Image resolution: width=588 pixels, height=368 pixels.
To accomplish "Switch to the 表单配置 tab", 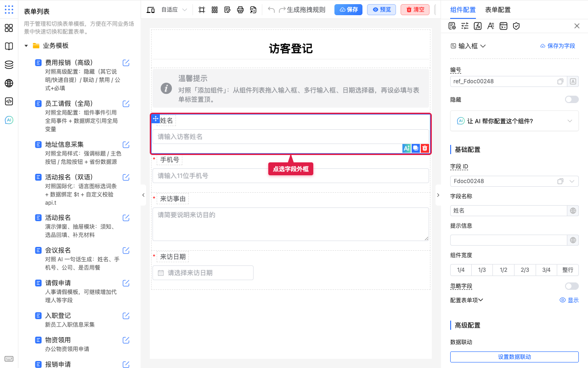I will coord(498,10).
